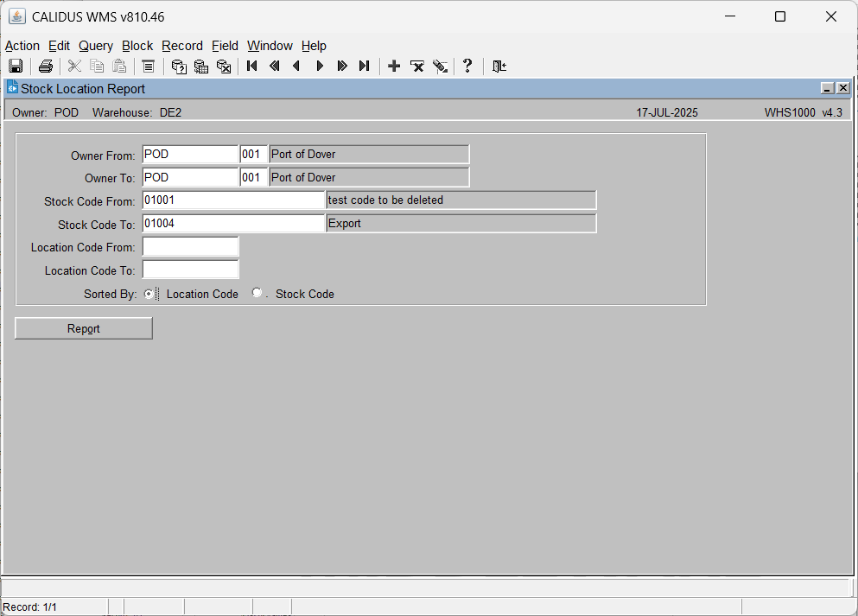The image size is (858, 616).
Task: Select Location Code sort radio button
Action: (149, 294)
